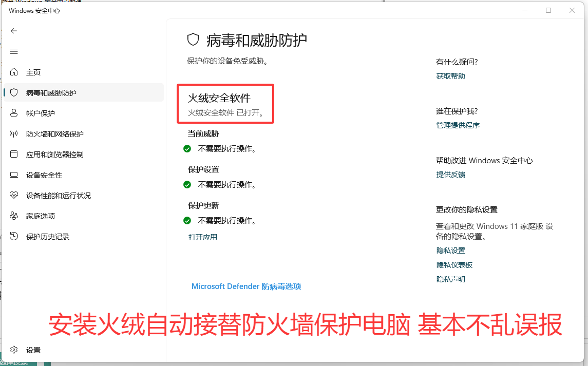Screen dimensions: 588x366
Task: Open the 隐私仪表板 link
Action: coord(454,265)
